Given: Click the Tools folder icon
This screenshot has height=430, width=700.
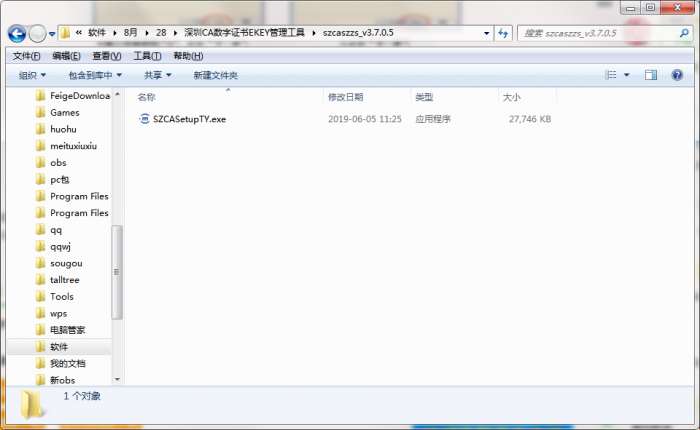Looking at the screenshot, I should (x=40, y=296).
